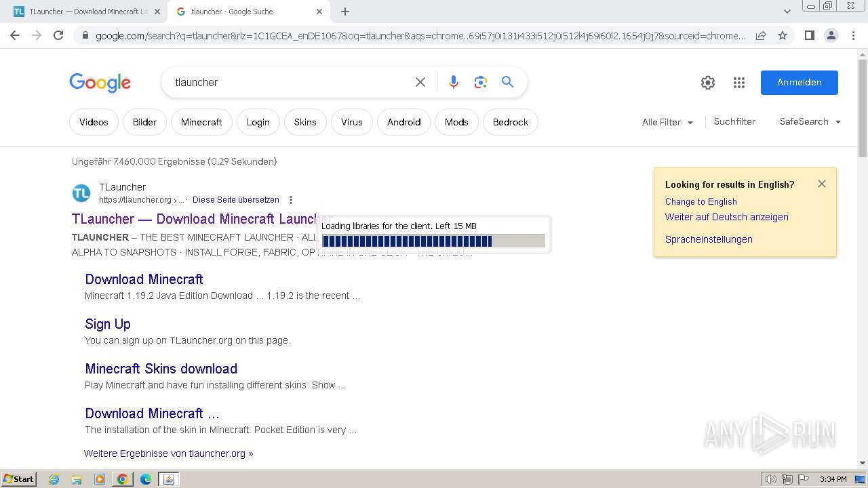Select the Android filter chip
868x488 pixels.
[x=404, y=122]
